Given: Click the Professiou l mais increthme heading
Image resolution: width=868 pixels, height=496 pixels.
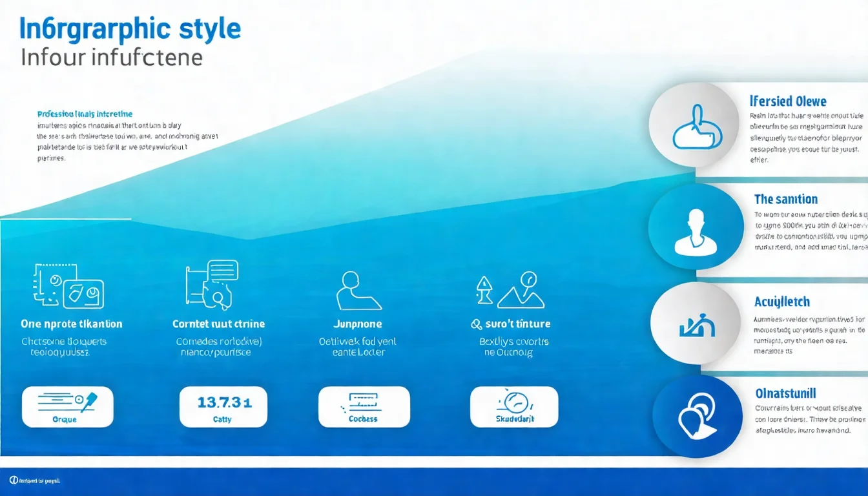Looking at the screenshot, I should [x=85, y=114].
